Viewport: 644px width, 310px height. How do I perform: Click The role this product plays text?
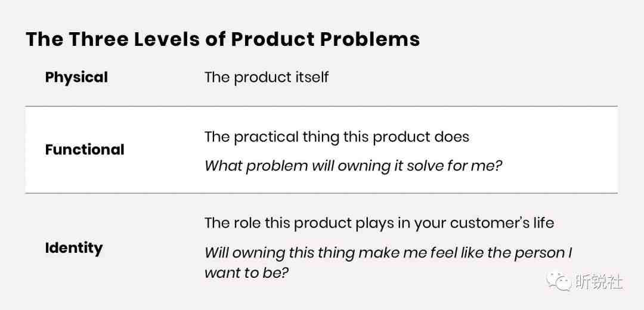coord(379,223)
